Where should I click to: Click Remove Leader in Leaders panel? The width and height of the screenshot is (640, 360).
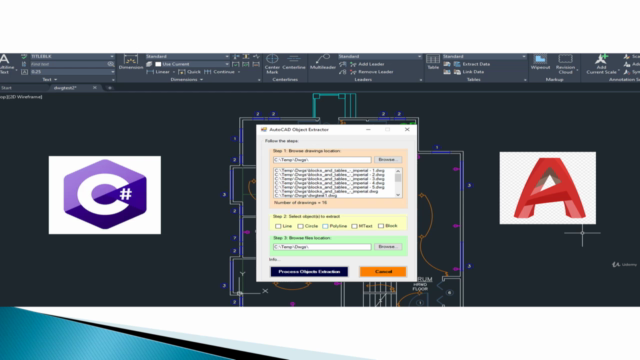pos(371,72)
